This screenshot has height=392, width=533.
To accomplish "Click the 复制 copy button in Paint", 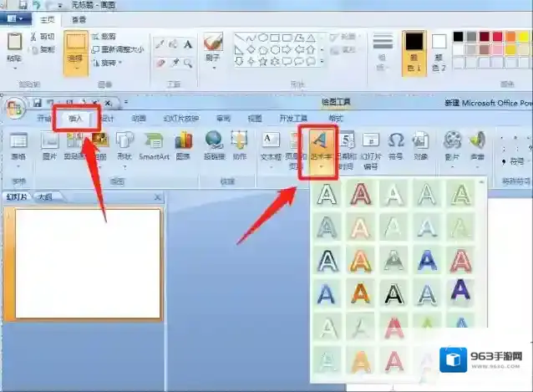I will pyautogui.click(x=43, y=50).
